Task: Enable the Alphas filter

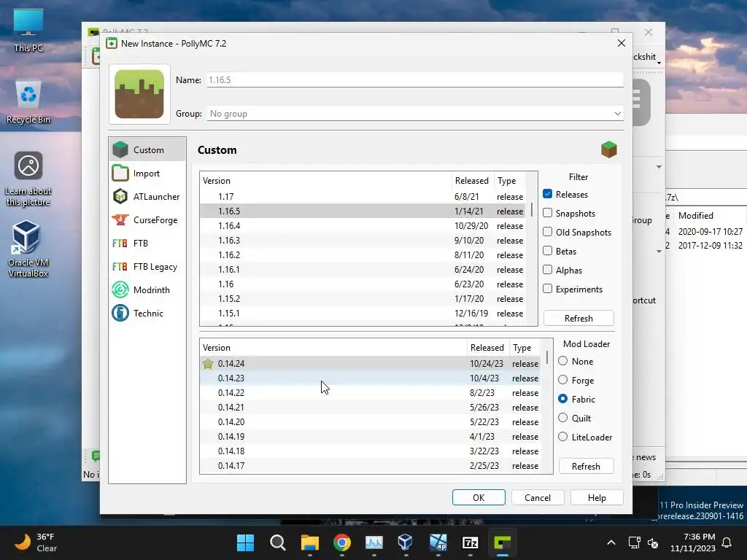Action: (x=547, y=270)
